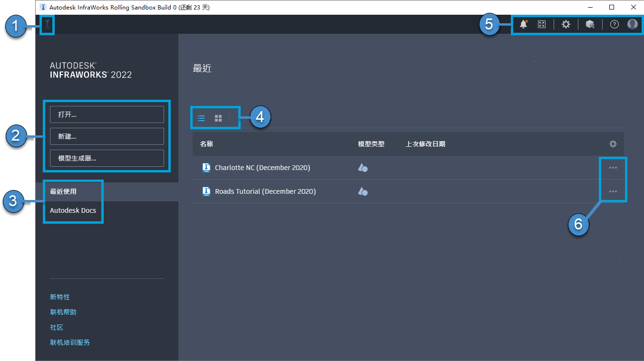Sort the table by 名称 column
644x361 pixels.
coord(206,144)
